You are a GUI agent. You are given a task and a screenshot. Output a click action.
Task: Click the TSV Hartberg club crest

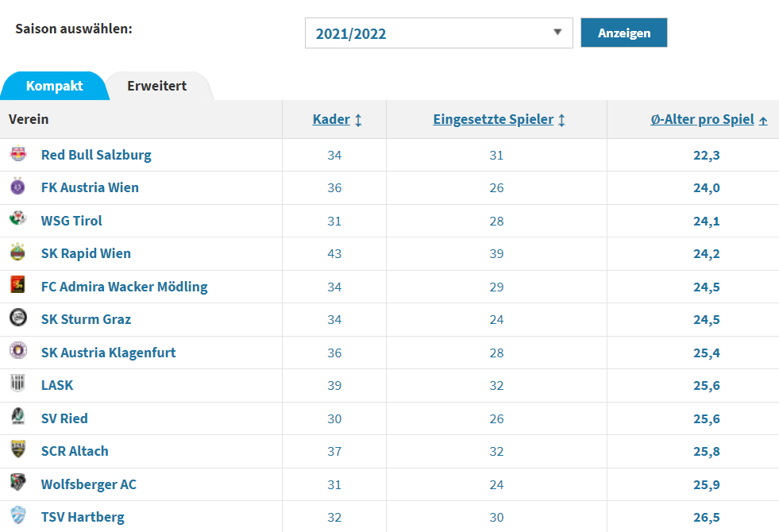(17, 517)
